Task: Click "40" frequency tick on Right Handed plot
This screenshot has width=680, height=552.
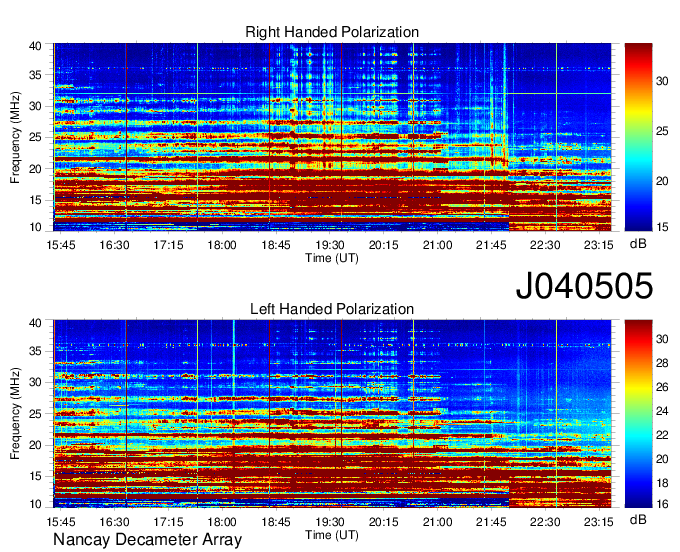Action: pos(35,46)
